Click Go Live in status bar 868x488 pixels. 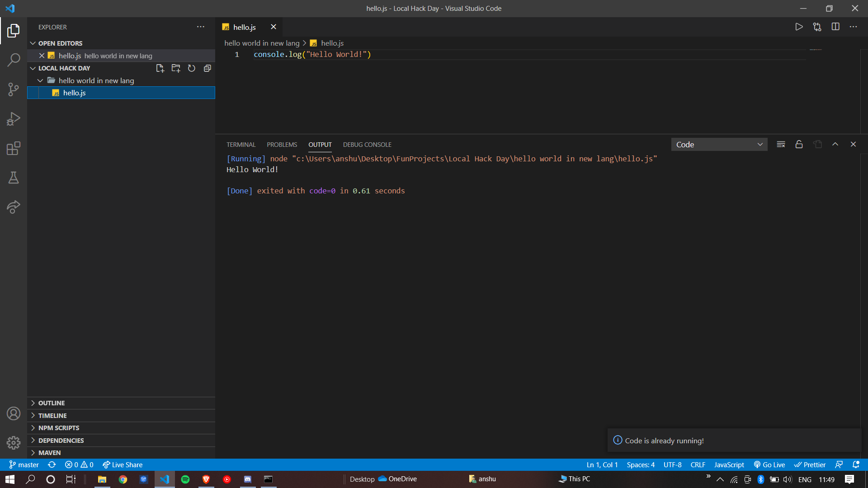769,465
